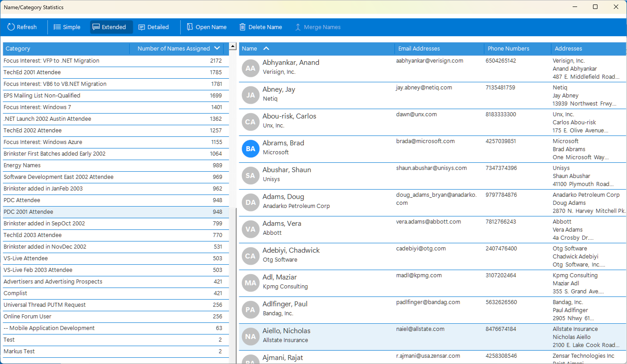Select the 'TechEd 2001 Attendee' category
627x364 pixels.
[116, 72]
